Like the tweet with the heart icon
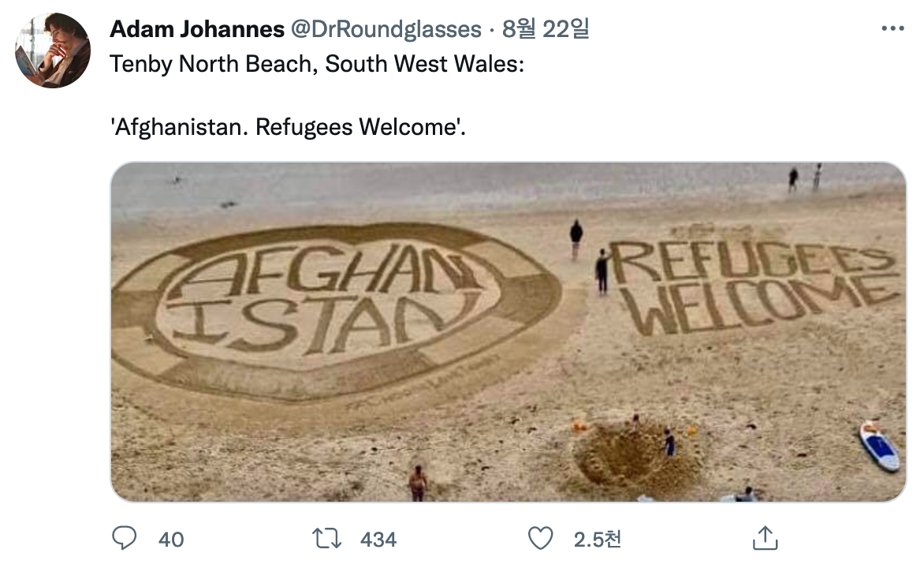The height and width of the screenshot is (568, 924). [540, 539]
